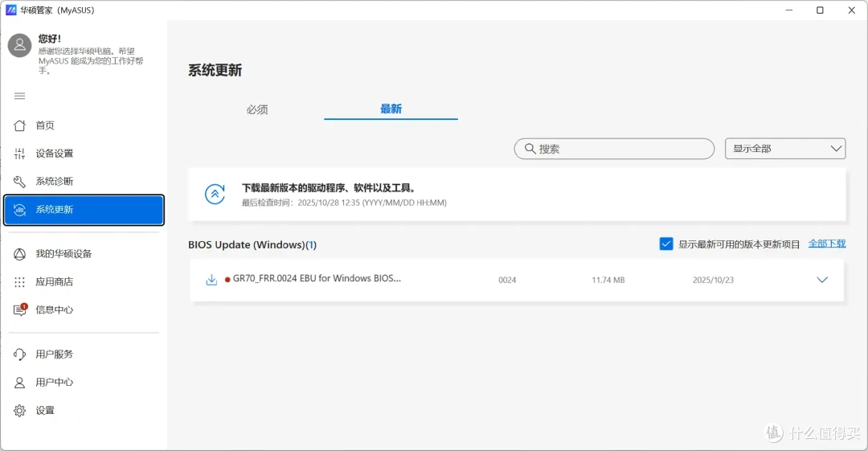This screenshot has height=451, width=868.
Task: Minimize the MyASUS window
Action: 789,10
